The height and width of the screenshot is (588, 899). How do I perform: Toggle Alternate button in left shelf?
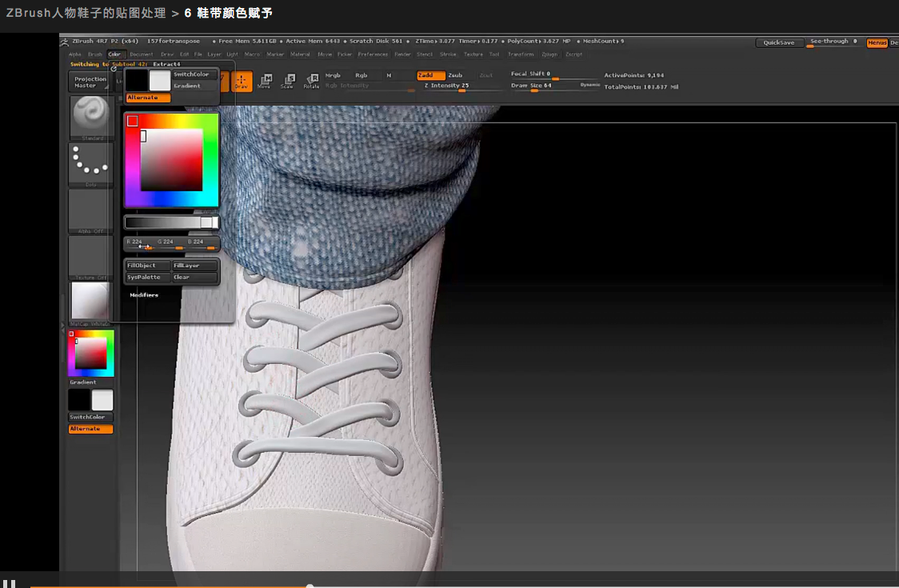point(90,429)
